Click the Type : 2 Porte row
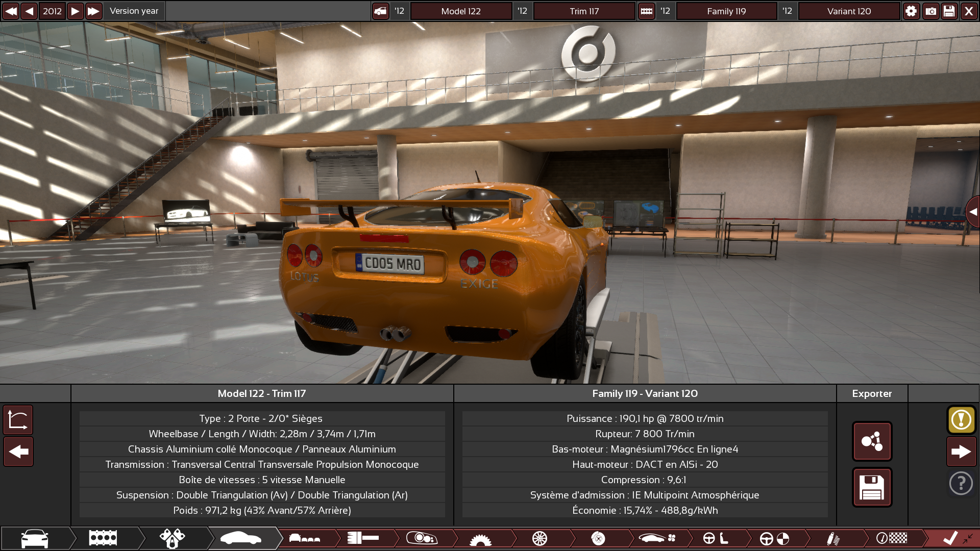The width and height of the screenshot is (980, 551). pos(262,418)
